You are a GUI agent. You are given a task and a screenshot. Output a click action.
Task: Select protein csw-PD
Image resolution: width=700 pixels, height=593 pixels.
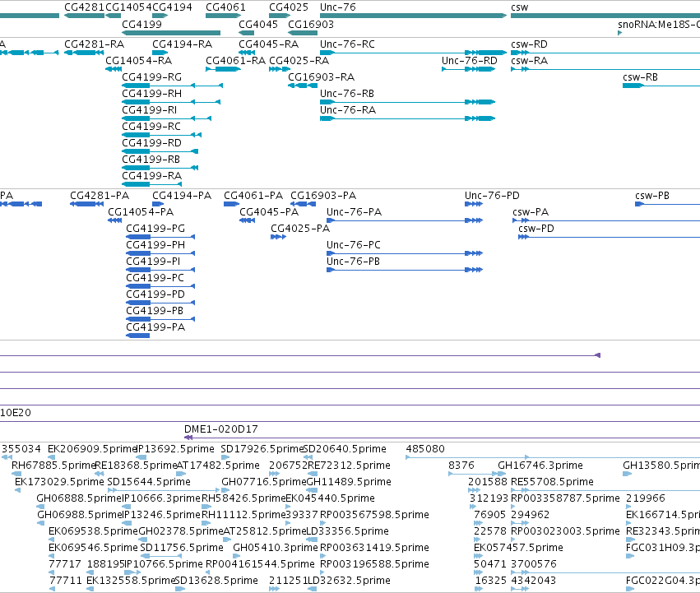point(609,237)
